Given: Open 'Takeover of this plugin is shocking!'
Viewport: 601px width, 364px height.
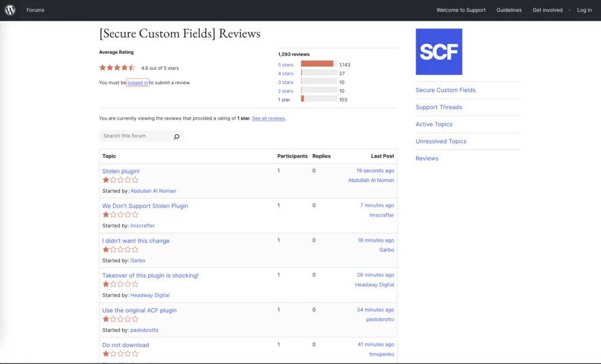Looking at the screenshot, I should click(x=150, y=275).
